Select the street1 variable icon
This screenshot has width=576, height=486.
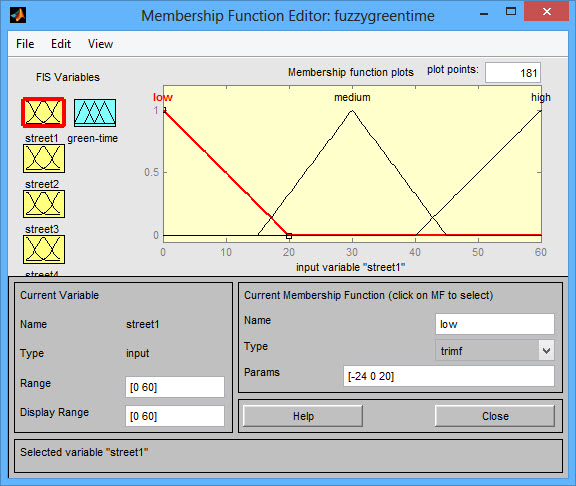click(44, 112)
